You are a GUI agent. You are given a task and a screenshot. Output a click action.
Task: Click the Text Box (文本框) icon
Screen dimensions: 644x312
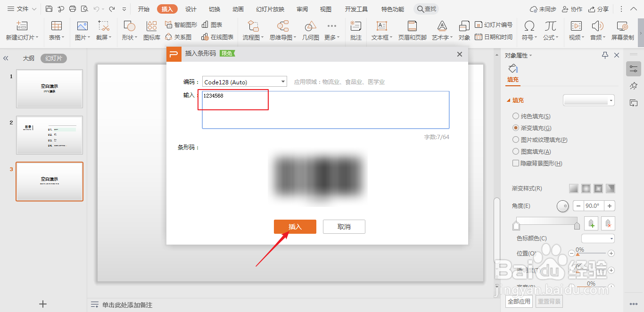pos(382,26)
